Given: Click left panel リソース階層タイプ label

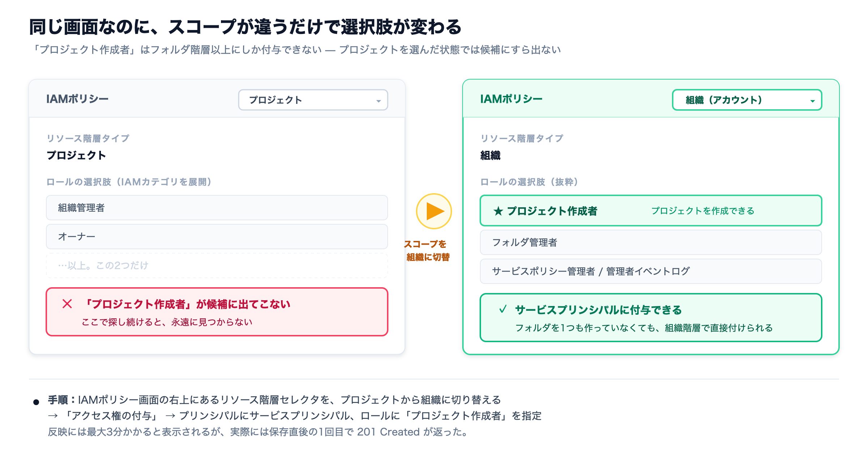Looking at the screenshot, I should pyautogui.click(x=88, y=138).
